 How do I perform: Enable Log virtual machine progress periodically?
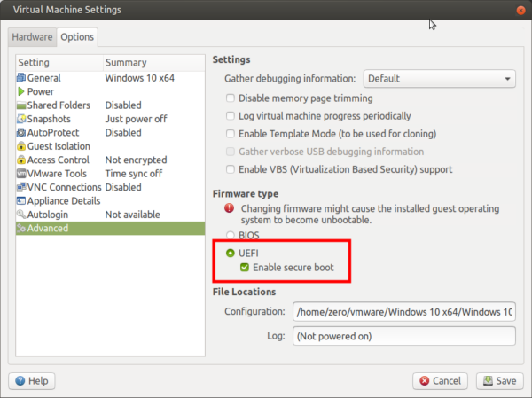(x=231, y=116)
